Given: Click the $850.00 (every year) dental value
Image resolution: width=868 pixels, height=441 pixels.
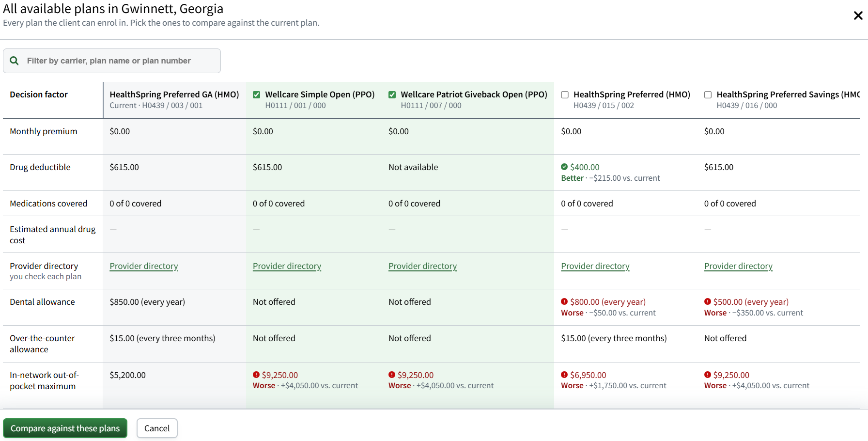Looking at the screenshot, I should (147, 302).
